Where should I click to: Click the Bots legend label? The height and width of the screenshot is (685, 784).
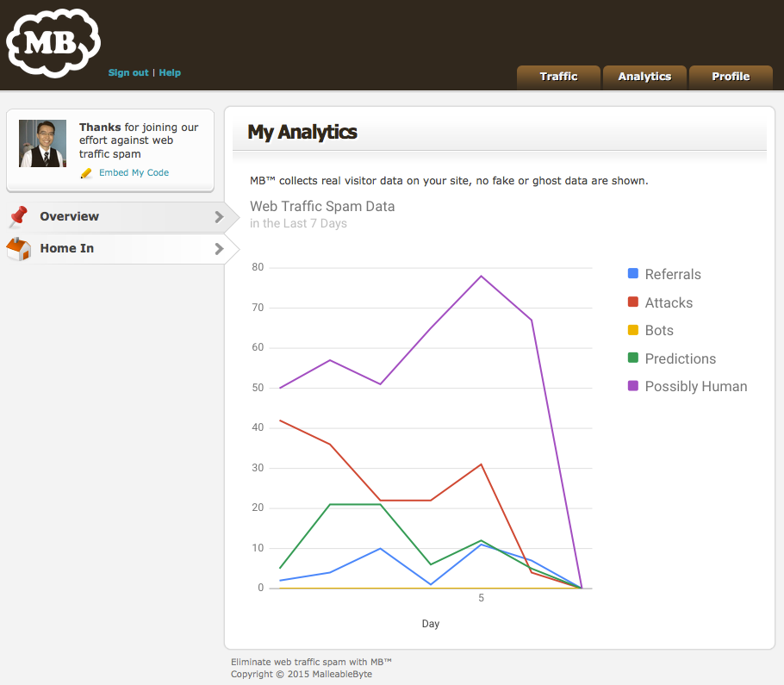659,331
